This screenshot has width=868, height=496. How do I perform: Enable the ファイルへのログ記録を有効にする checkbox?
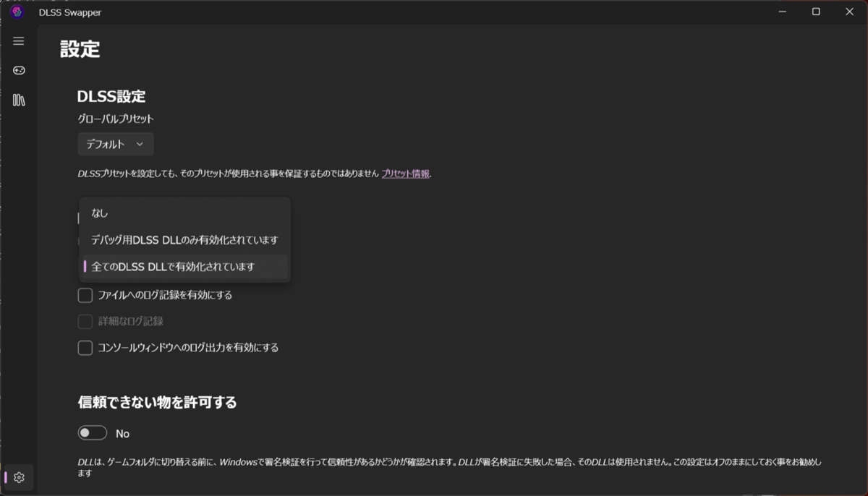pyautogui.click(x=85, y=295)
